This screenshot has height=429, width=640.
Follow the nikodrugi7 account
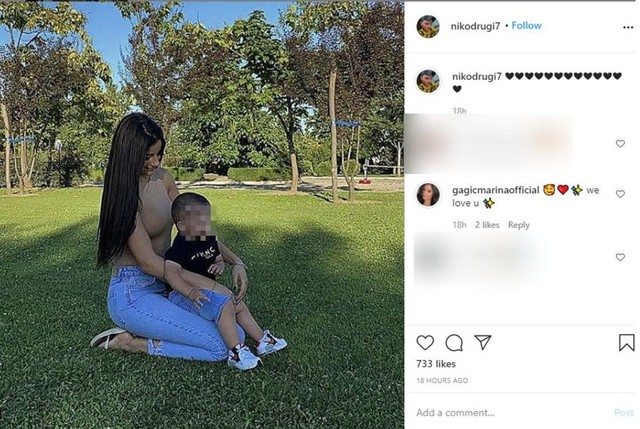527,26
